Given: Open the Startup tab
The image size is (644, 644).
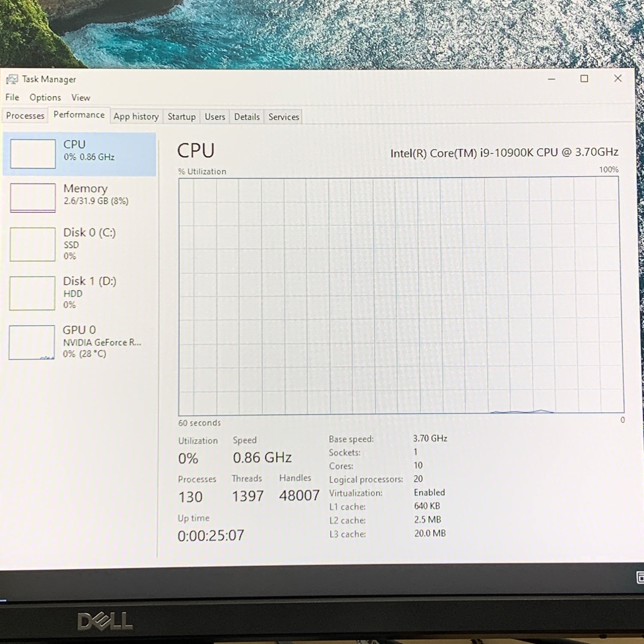Looking at the screenshot, I should point(181,117).
